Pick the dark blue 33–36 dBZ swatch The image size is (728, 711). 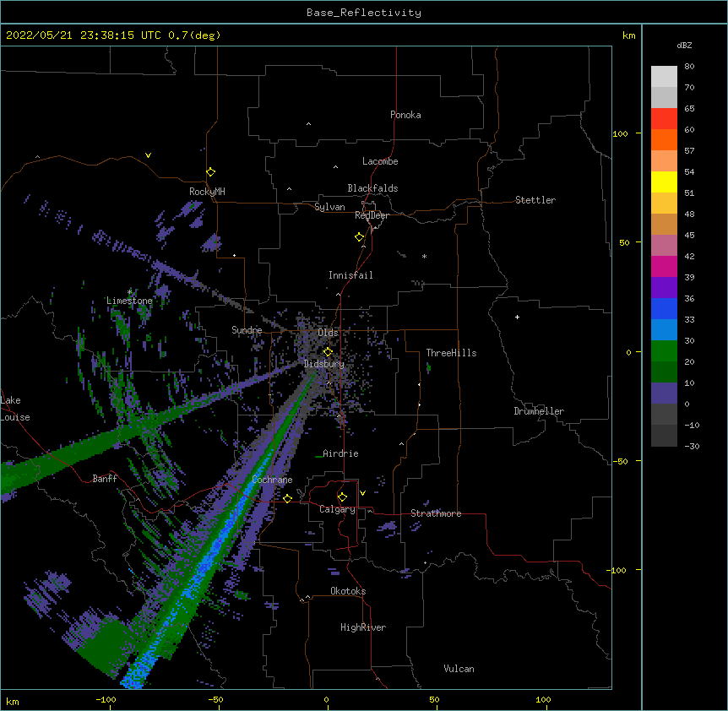click(664, 308)
